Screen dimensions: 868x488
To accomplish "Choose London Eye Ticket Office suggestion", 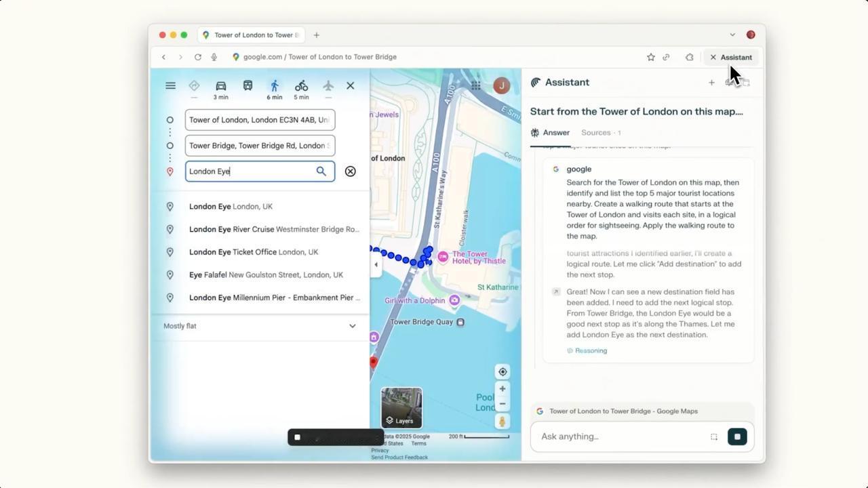I will coord(260,252).
